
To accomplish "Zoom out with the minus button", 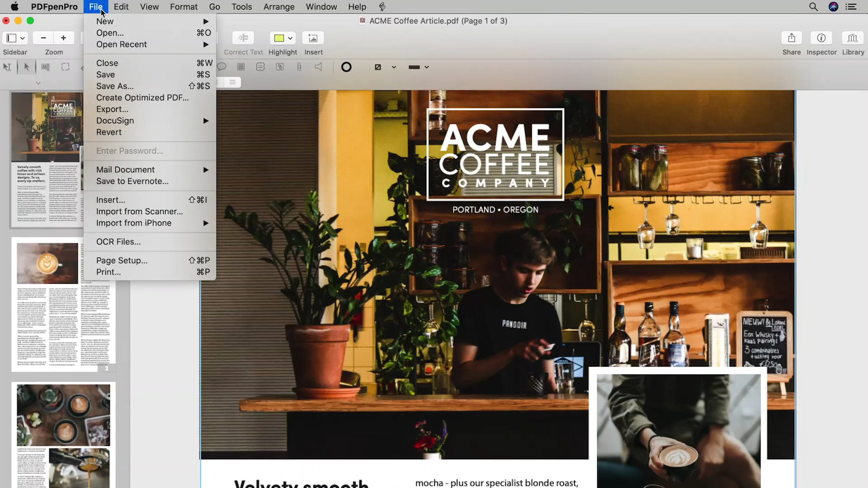I will [x=43, y=38].
